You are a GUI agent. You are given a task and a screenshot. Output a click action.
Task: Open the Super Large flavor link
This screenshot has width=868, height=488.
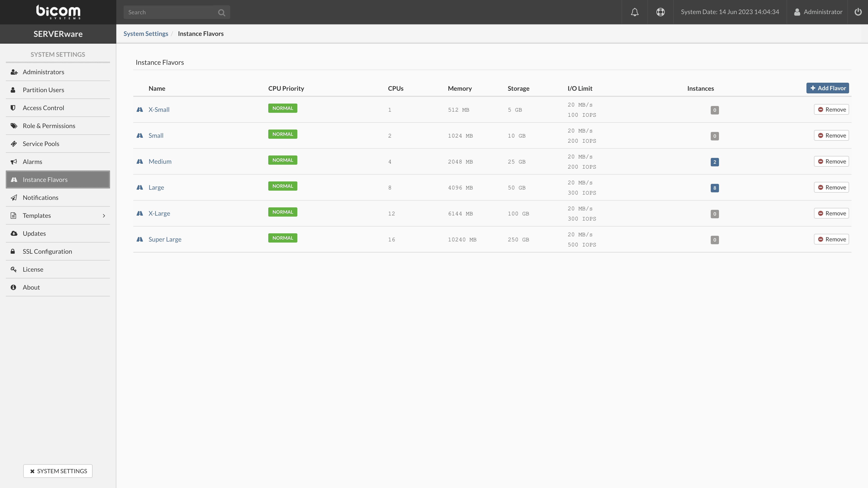coord(165,239)
